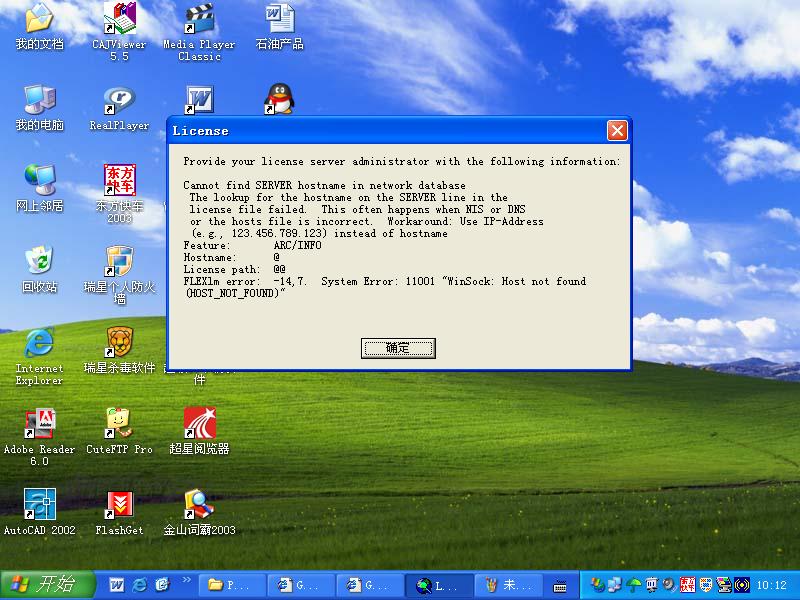Launch Word from the quick launch bar
Viewport: 800px width, 600px height.
tap(116, 585)
